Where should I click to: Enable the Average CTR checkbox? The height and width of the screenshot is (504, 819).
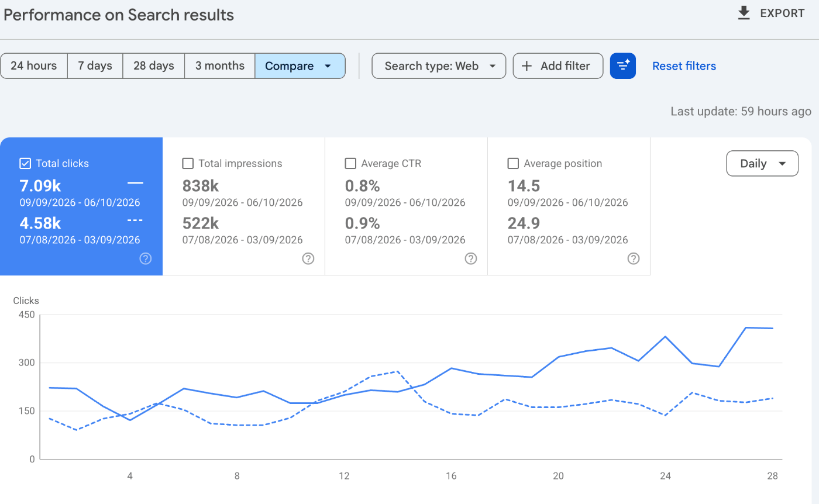[x=350, y=163]
